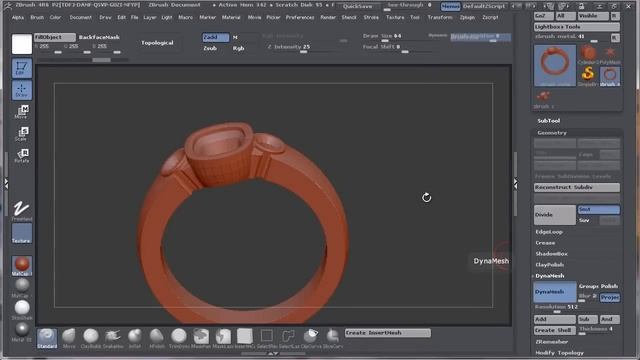Select the hPolish brush
Screen dimensions: 640x360
[157, 338]
